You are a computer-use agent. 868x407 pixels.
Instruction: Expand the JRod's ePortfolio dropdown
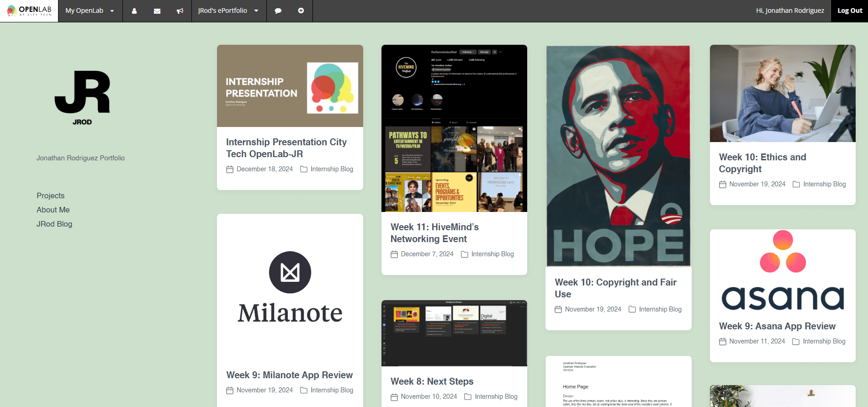pyautogui.click(x=228, y=11)
